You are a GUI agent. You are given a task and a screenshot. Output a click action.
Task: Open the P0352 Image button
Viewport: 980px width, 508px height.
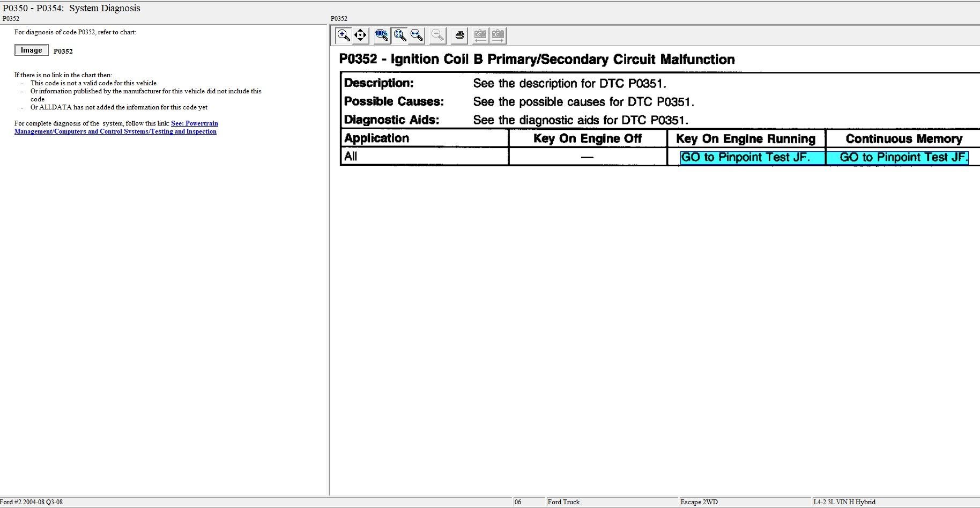click(x=32, y=50)
